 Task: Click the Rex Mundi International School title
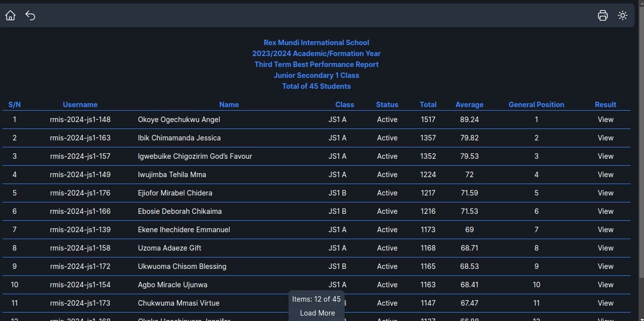point(316,43)
